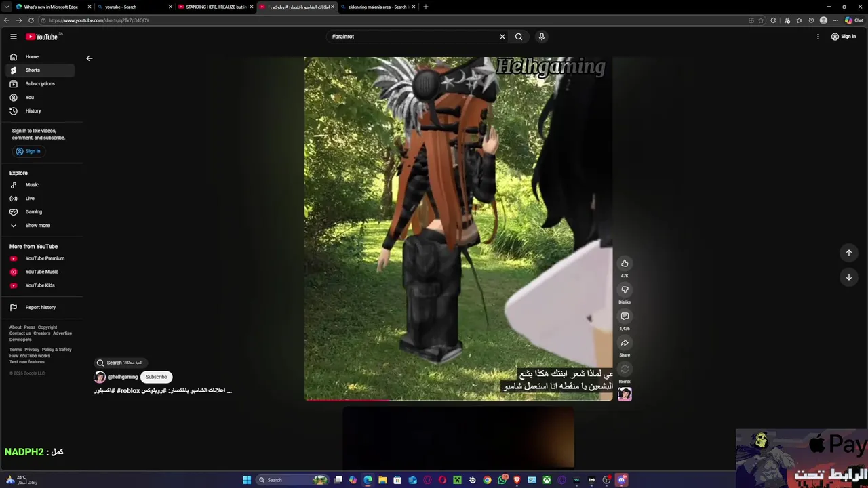Clear the #brainrot search text

click(502, 37)
